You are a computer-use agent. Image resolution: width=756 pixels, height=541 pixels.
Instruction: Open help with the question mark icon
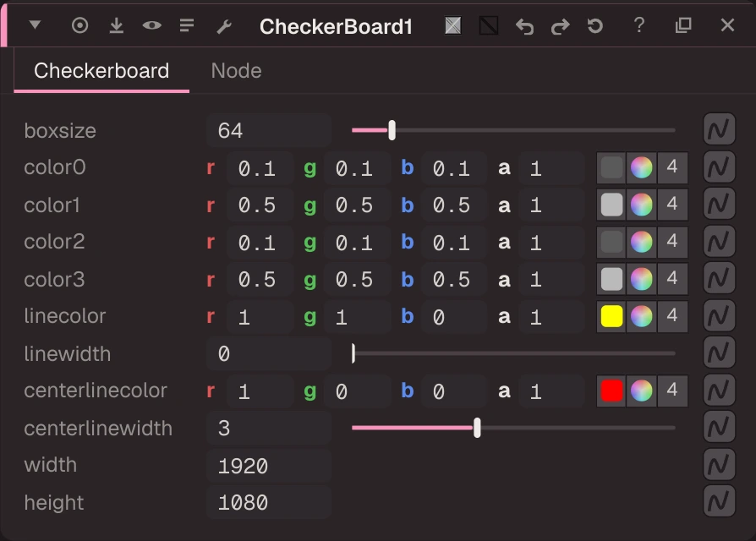[638, 25]
